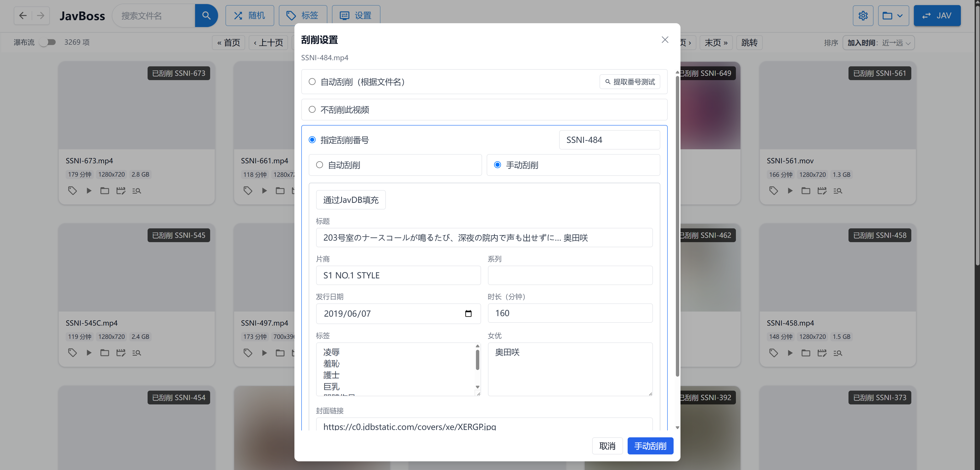Select 自动刮削（根据文件名）radio option

(312, 81)
